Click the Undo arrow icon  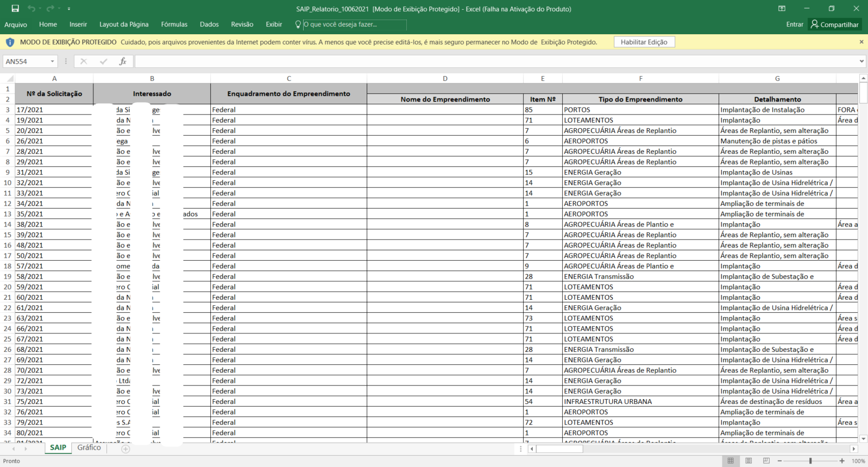click(32, 9)
